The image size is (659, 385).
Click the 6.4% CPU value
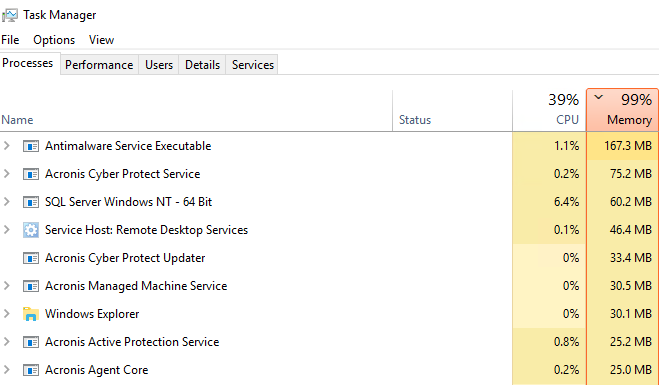(567, 202)
